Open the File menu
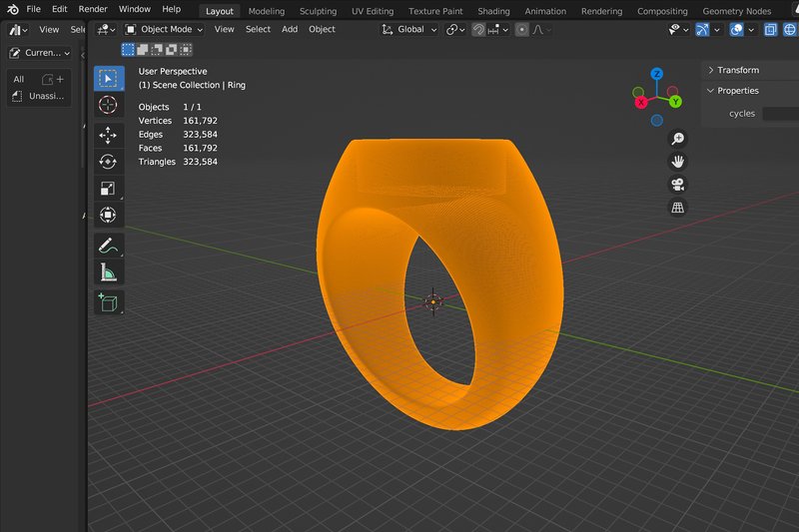Screen dimensions: 799x532 (33, 9)
